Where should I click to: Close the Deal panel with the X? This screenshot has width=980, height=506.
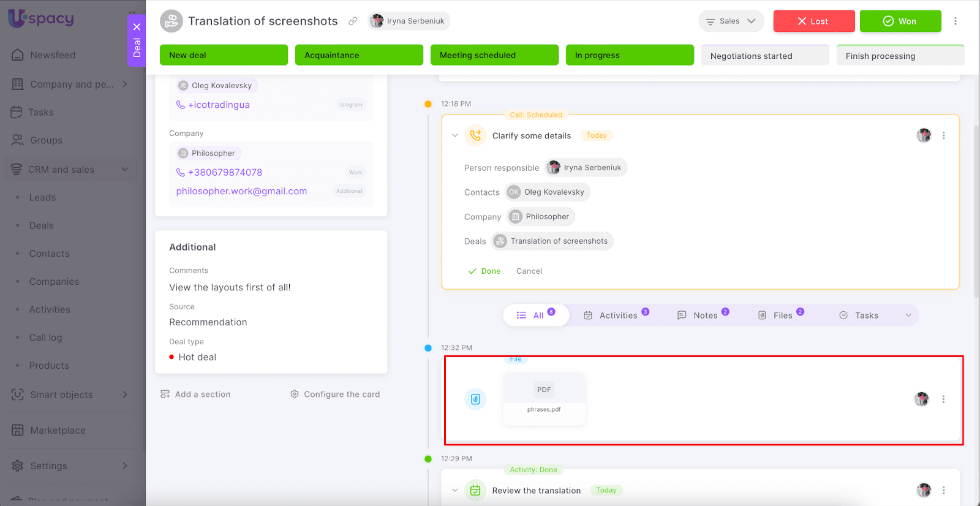tap(137, 27)
